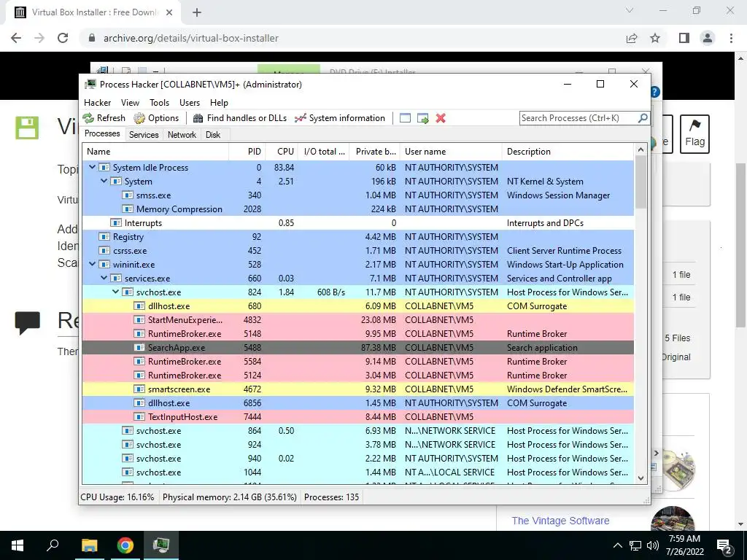The height and width of the screenshot is (560, 747).
Task: Click CPU Usage status bar entry
Action: click(117, 497)
